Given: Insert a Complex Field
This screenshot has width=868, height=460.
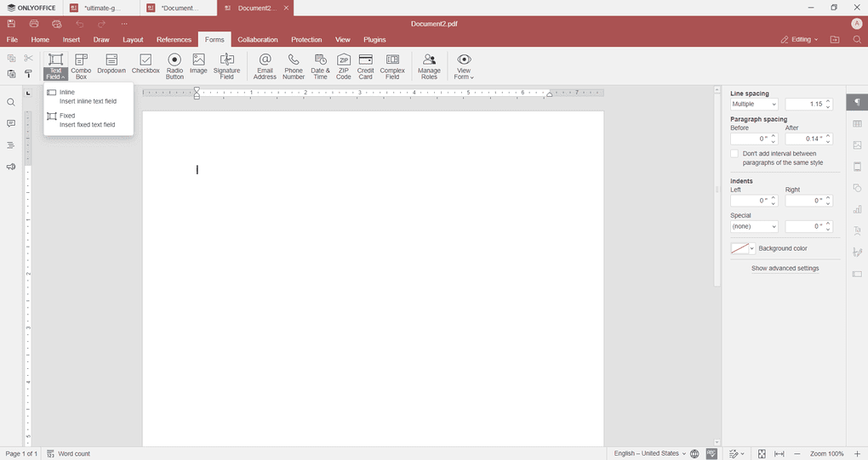Looking at the screenshot, I should [x=392, y=66].
